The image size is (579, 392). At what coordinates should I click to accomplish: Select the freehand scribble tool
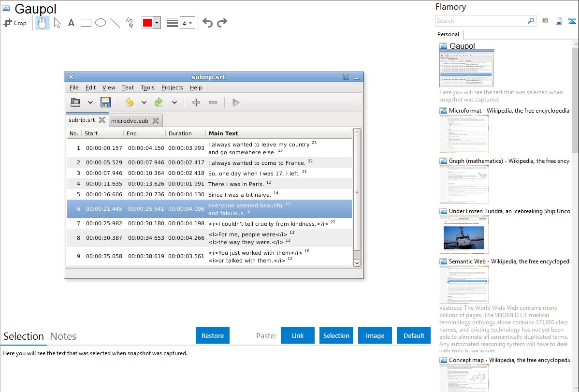pyautogui.click(x=130, y=23)
